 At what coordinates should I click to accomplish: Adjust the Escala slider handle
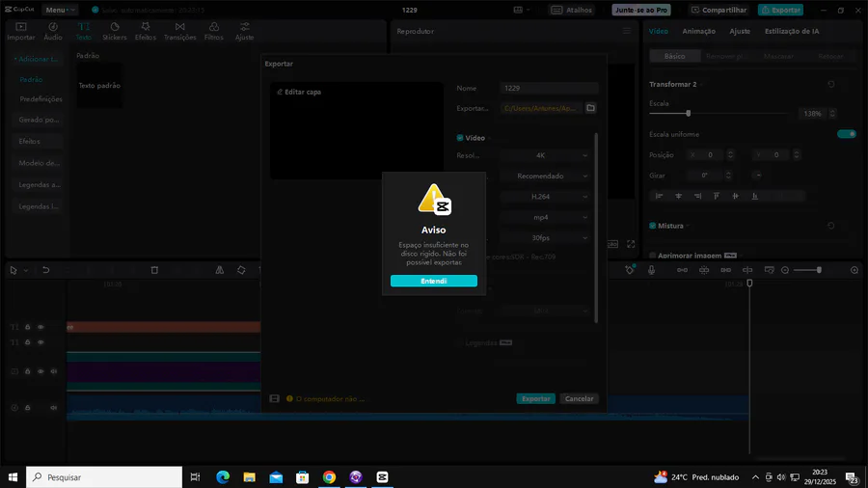[688, 114]
